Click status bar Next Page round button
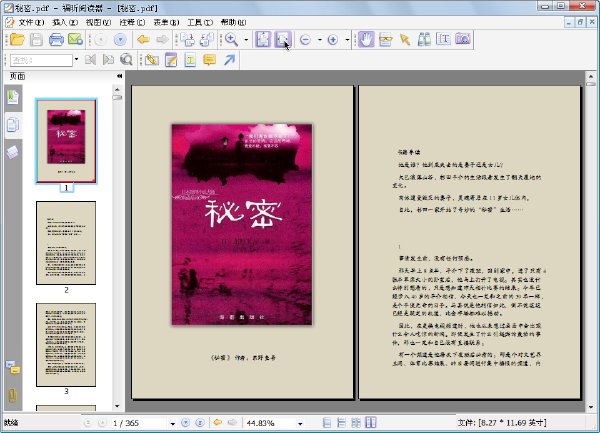This screenshot has width=600, height=433. (x=186, y=423)
